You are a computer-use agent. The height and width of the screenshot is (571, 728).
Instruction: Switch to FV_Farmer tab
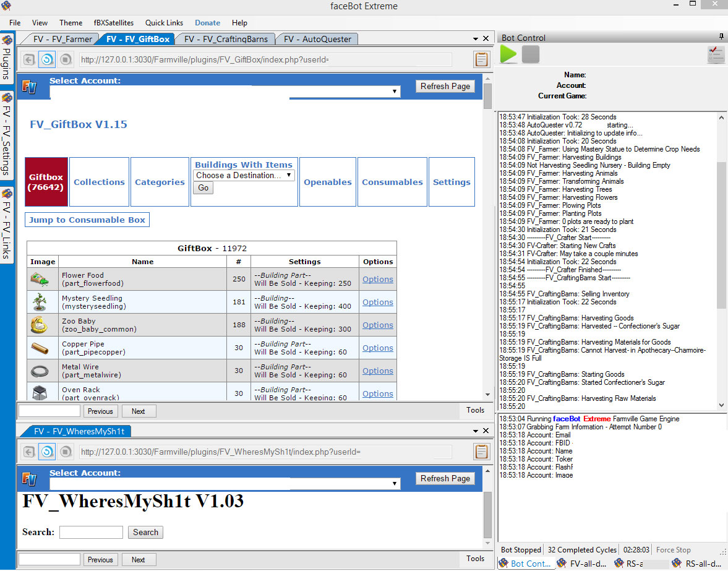(x=62, y=39)
